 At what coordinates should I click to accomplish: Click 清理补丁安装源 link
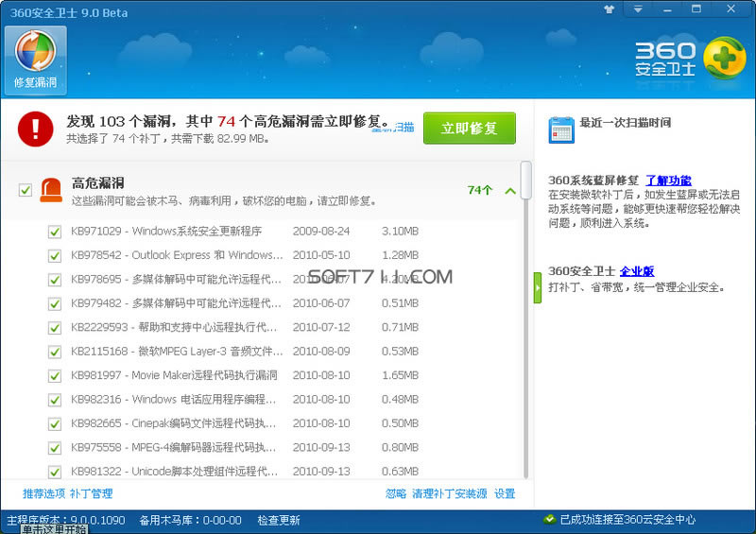pyautogui.click(x=450, y=493)
